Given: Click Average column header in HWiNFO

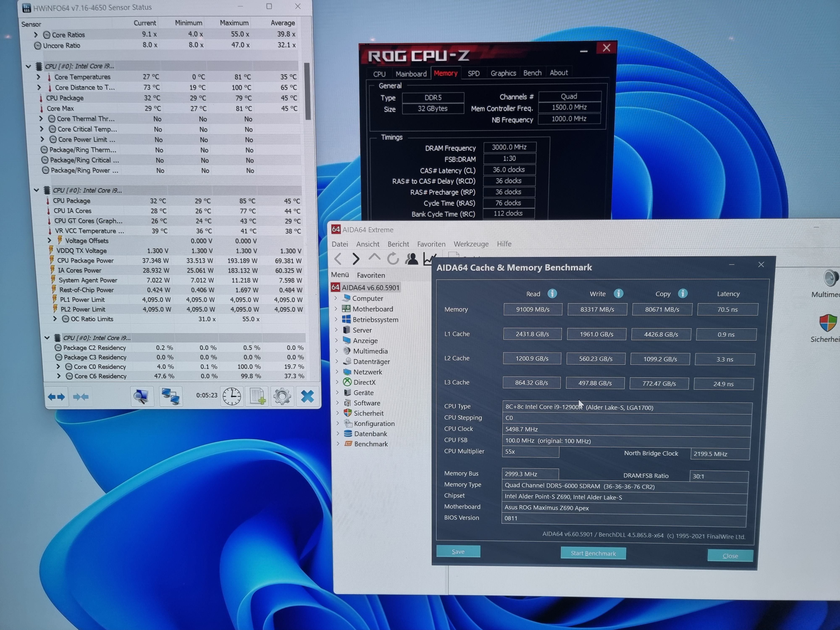Looking at the screenshot, I should [x=282, y=23].
